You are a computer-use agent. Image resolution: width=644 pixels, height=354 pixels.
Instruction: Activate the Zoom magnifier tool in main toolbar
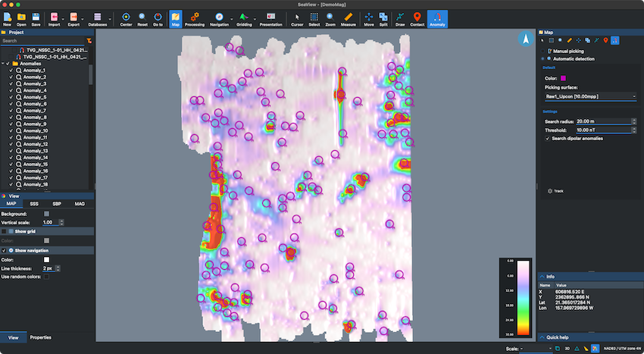tap(330, 19)
